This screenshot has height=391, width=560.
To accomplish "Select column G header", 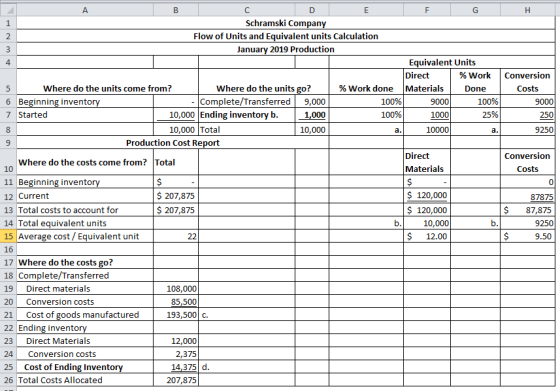I will (475, 10).
